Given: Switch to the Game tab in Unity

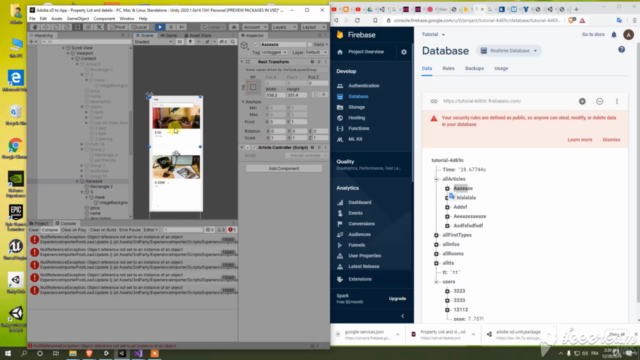Looking at the screenshot, I should (x=169, y=36).
